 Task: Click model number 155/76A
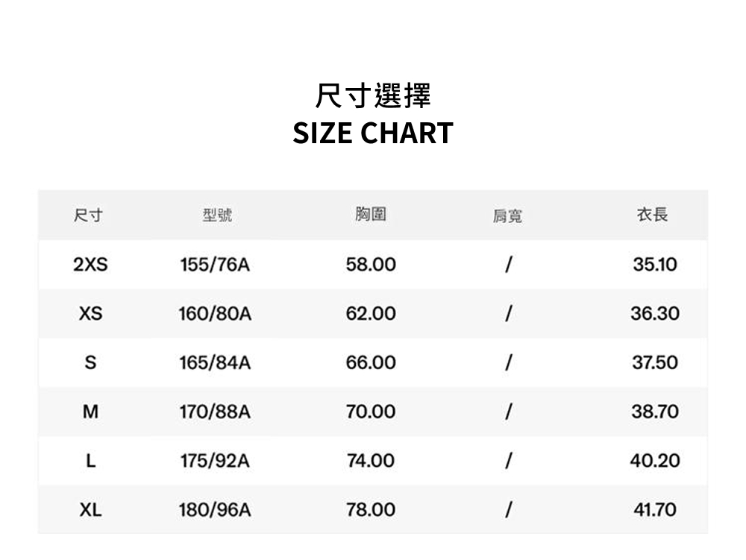point(215,264)
